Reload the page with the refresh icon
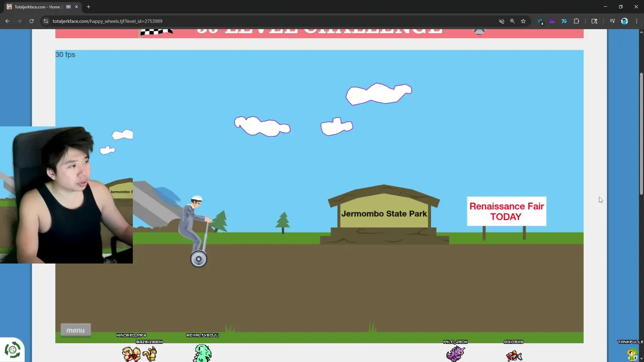Viewport: 644px width, 362px height. pyautogui.click(x=31, y=21)
